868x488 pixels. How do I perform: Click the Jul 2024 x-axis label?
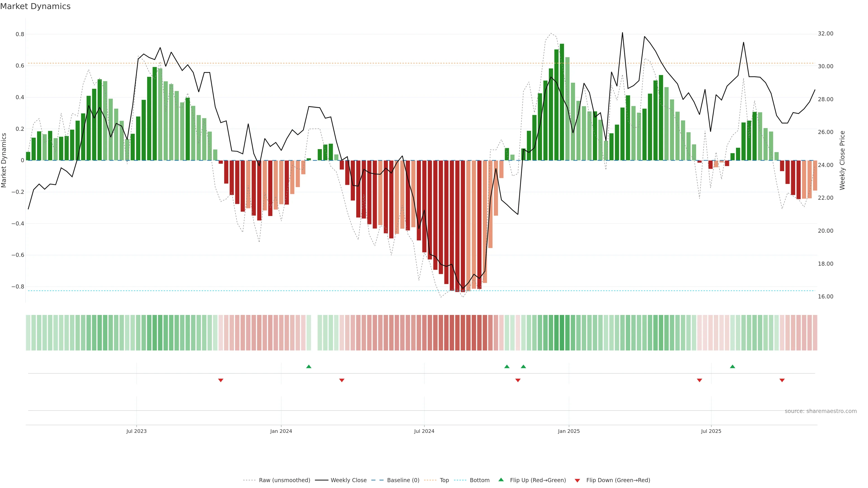424,431
